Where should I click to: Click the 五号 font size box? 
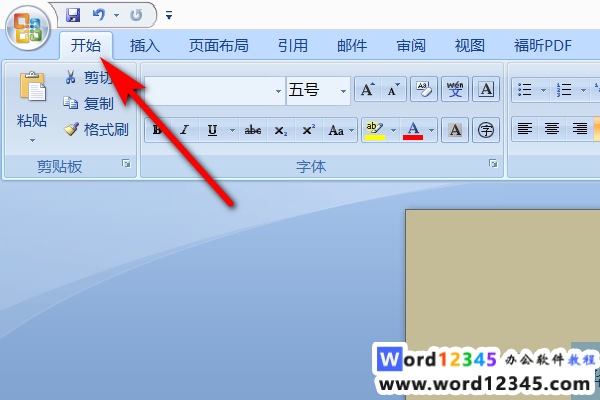tap(312, 91)
